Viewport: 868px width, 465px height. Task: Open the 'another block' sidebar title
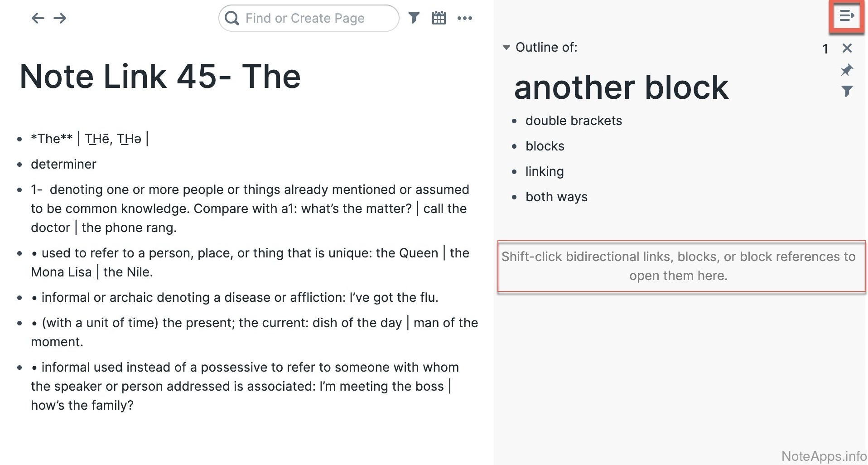tap(621, 87)
